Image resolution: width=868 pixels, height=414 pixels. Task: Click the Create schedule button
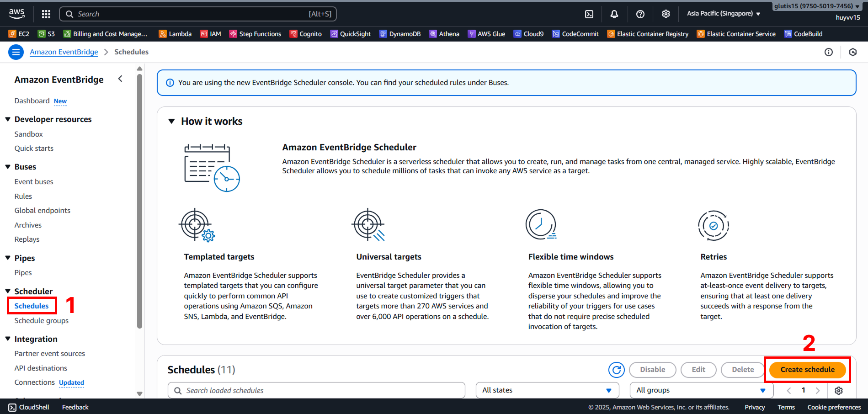[807, 370]
